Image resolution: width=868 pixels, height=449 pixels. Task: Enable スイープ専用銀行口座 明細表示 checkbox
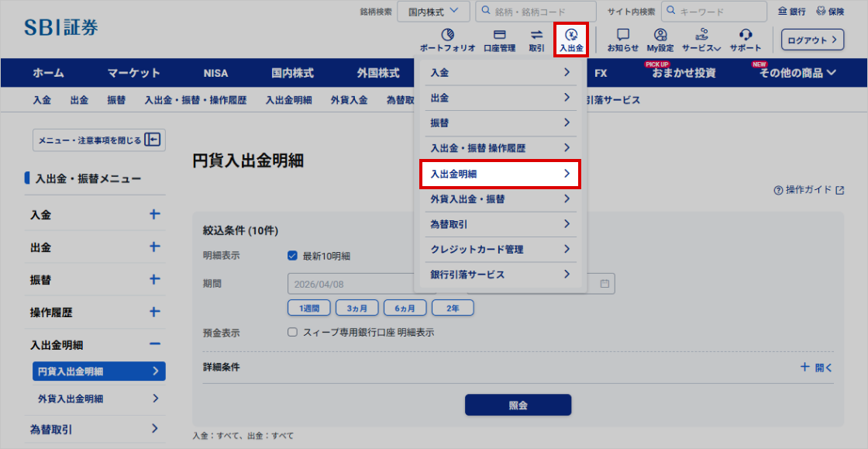(x=292, y=332)
